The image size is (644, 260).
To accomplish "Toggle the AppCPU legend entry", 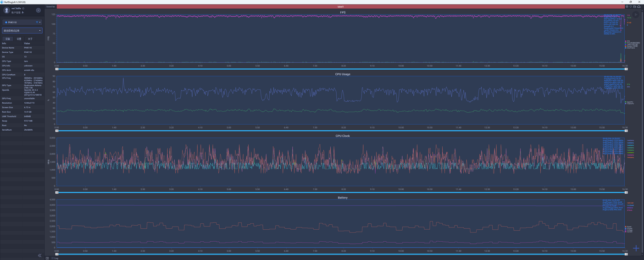I will [629, 102].
